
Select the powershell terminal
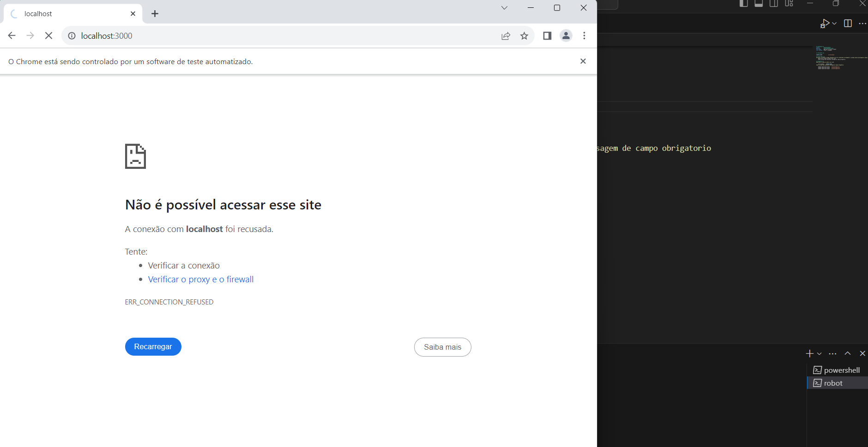[x=837, y=370]
